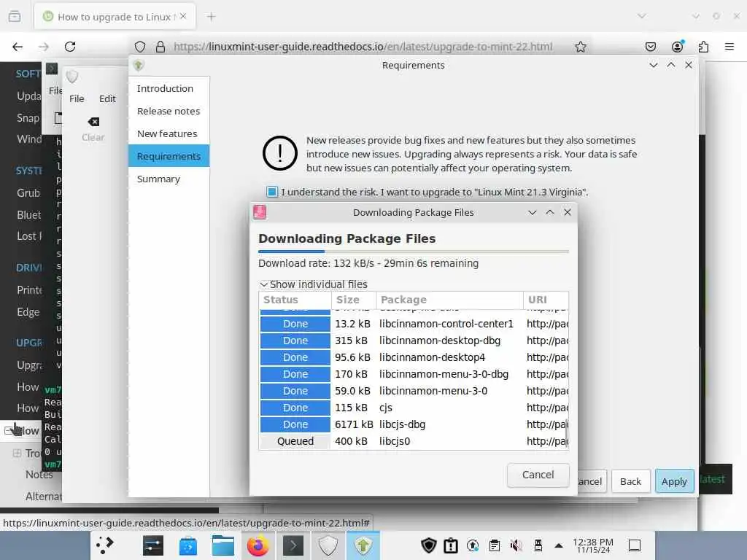Switch to Firefox in the taskbar
Screen dimensions: 747x560
[x=258, y=545]
